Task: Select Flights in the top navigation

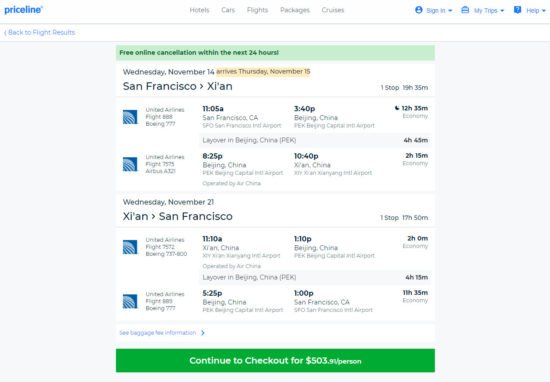Action: (257, 10)
